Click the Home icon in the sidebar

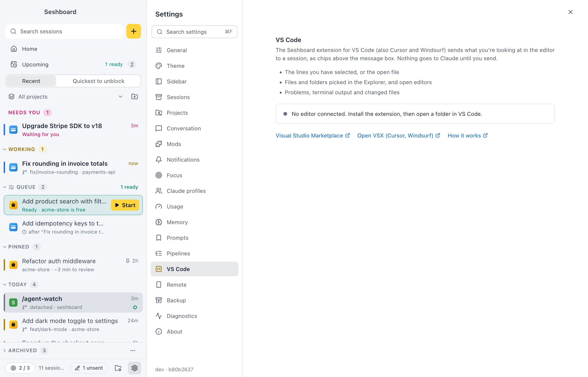tap(14, 49)
